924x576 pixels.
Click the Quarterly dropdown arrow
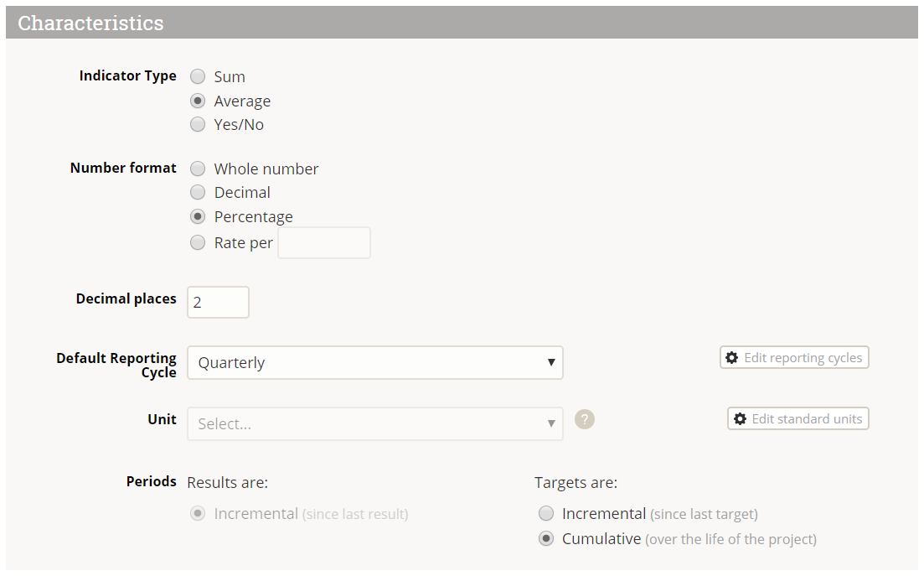(551, 363)
